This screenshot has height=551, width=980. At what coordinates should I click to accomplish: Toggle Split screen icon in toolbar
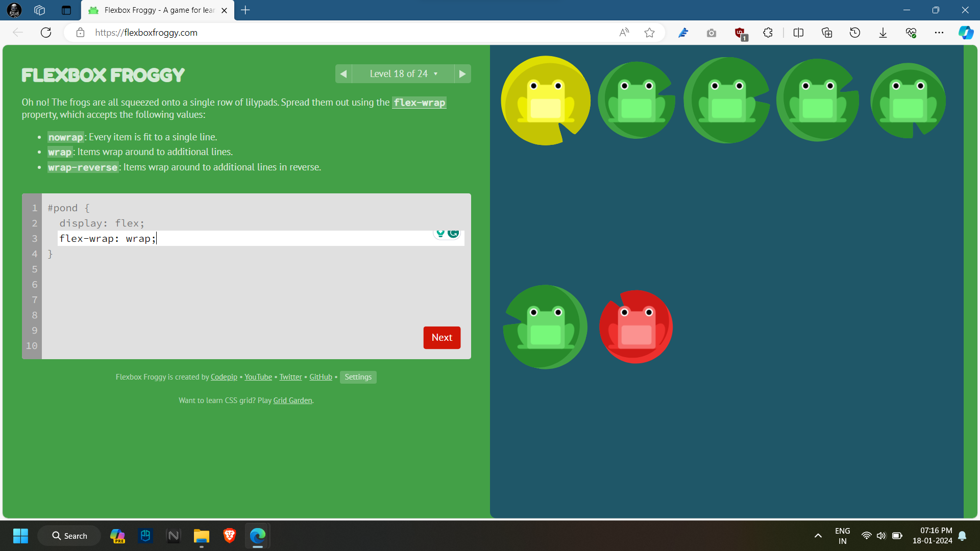coord(798,33)
